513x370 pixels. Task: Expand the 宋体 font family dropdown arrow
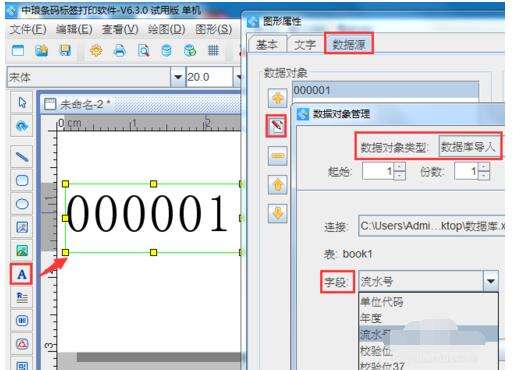(178, 77)
